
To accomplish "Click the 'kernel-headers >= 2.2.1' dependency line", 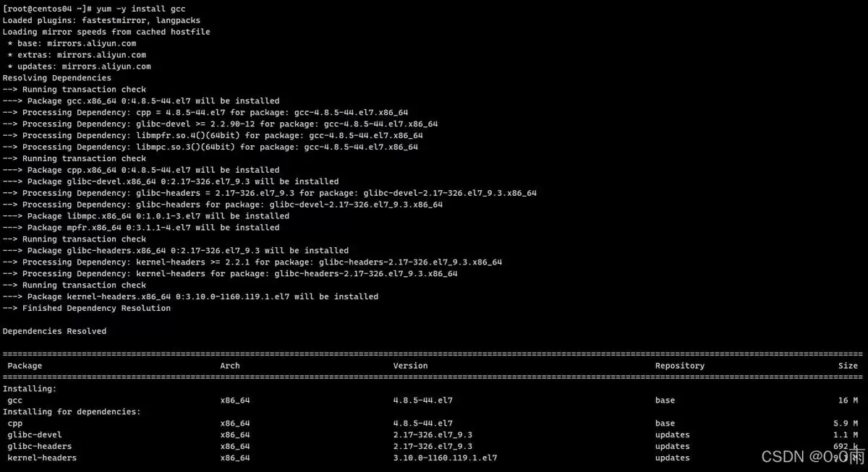I will click(x=252, y=263).
